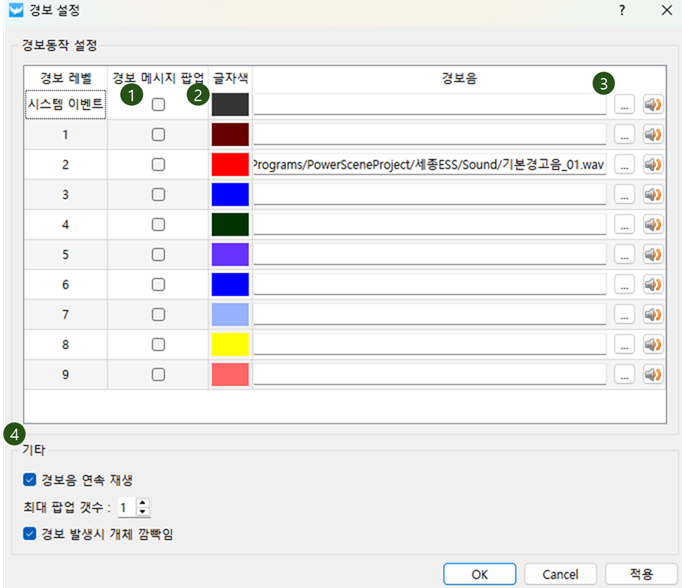Increase 최대 팝업 갯수 with up arrow

[x=143, y=502]
